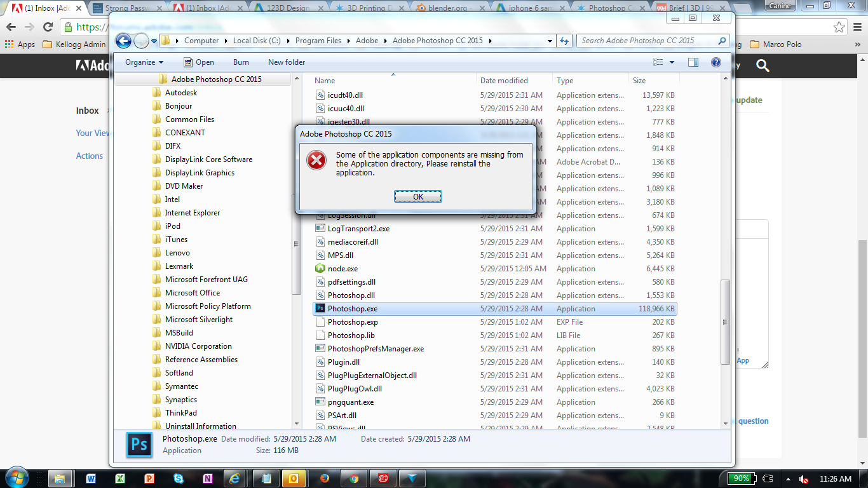
Task: Click the clock showing 11:26 AM
Action: (836, 478)
